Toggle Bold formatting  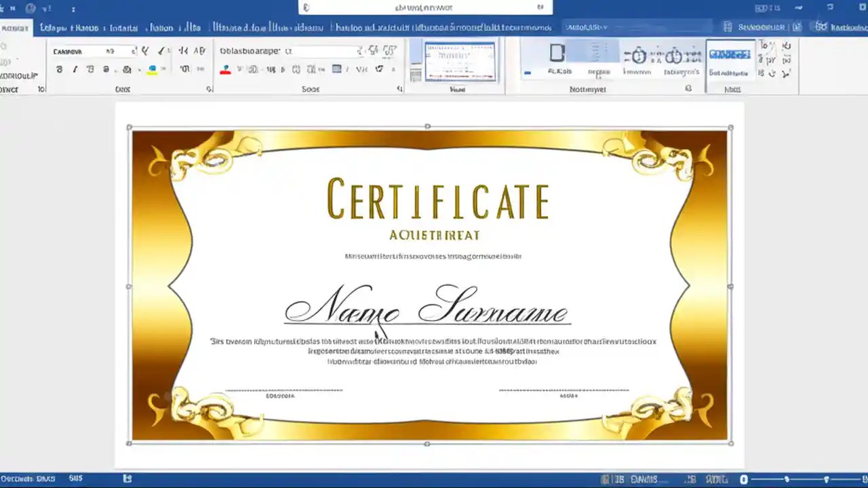[59, 69]
